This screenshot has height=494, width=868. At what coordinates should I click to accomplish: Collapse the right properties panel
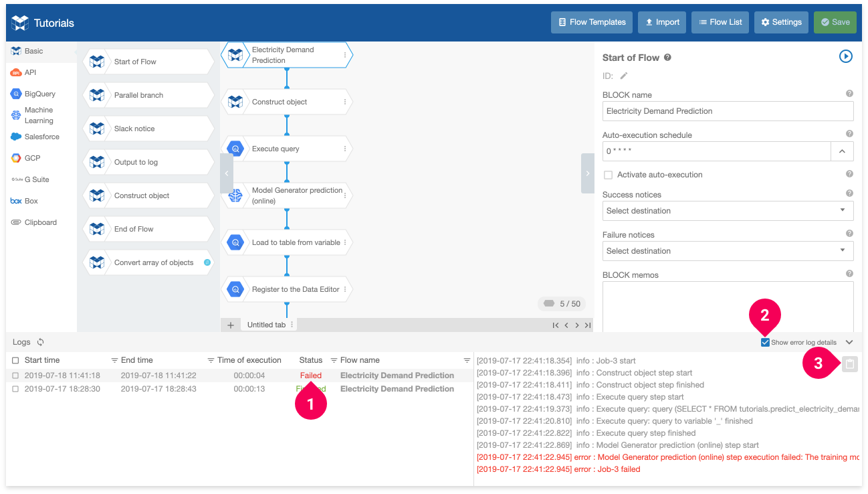[x=588, y=173]
